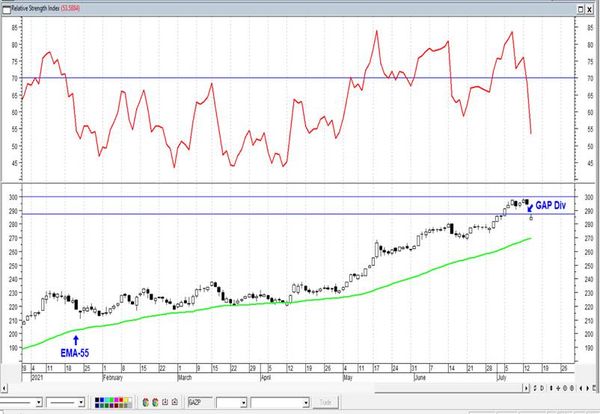The image size is (600, 414).
Task: Click the chart scrollbar left arrow
Action: [x=3, y=388]
